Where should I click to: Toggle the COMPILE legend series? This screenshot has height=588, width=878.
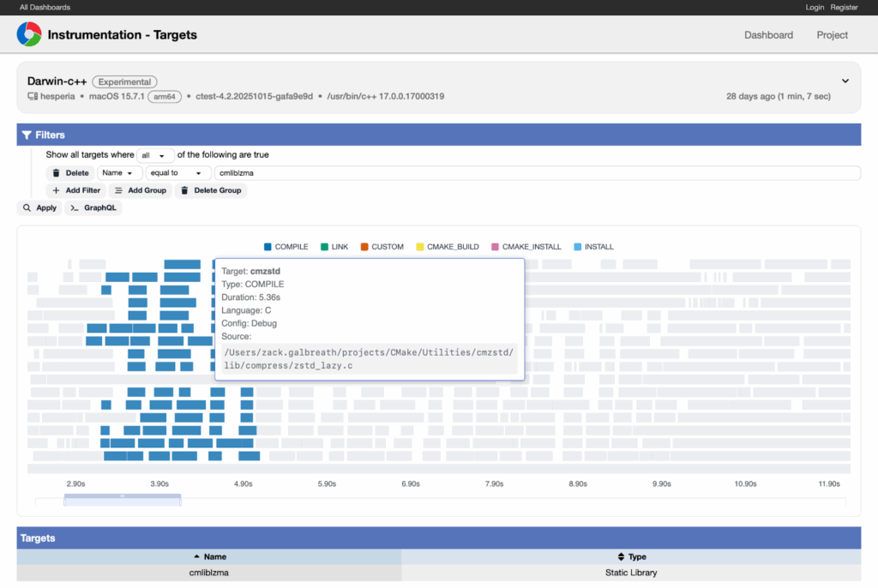[286, 247]
